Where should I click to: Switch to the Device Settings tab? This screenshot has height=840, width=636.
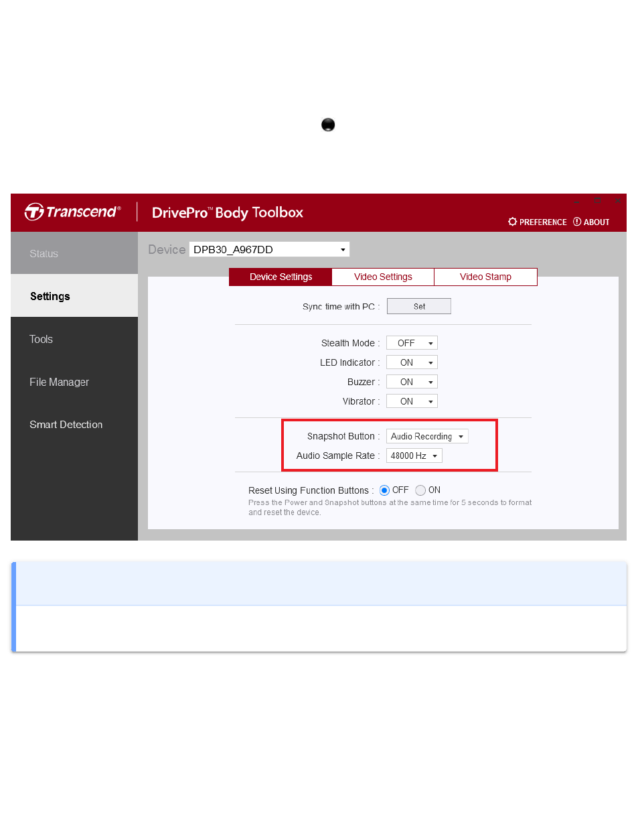281,277
